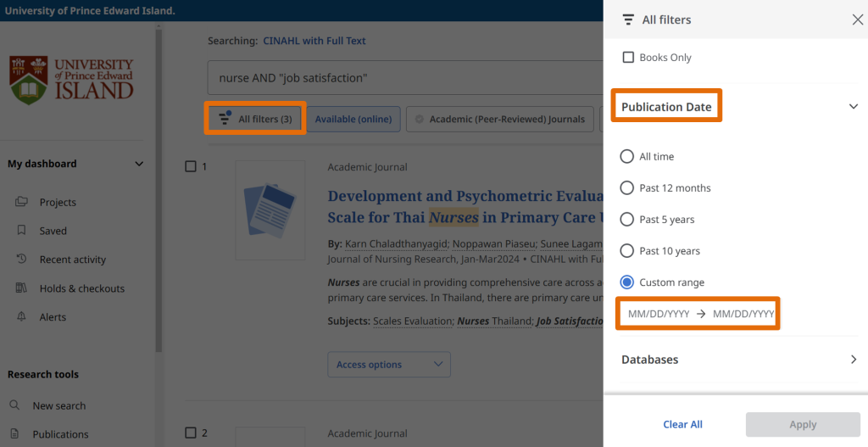This screenshot has width=868, height=447.
Task: Check the Books Only checkbox
Action: coord(628,58)
